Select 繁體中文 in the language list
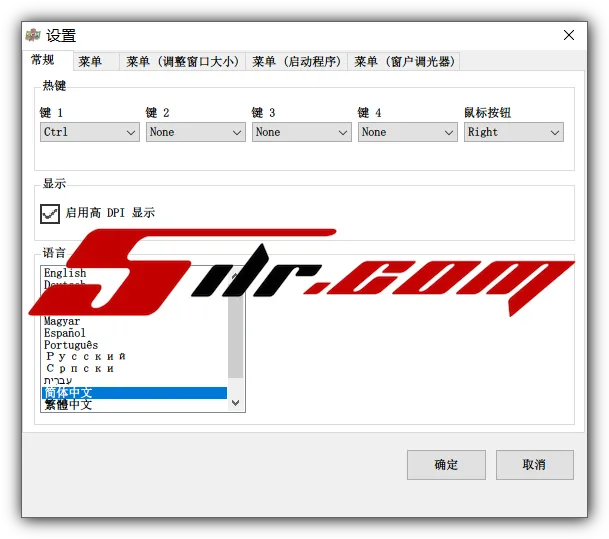 134,405
